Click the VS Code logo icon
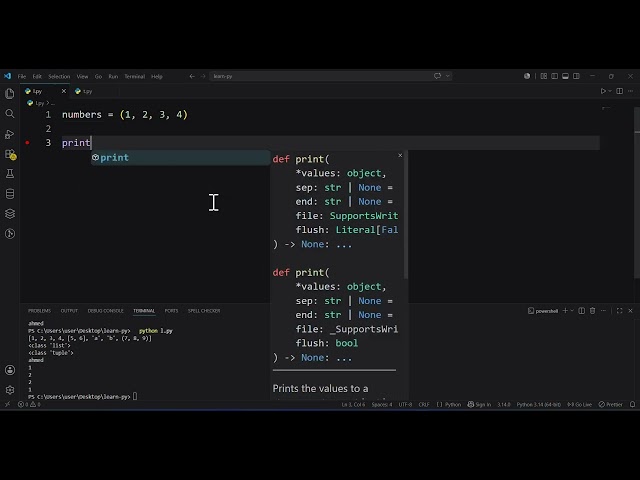This screenshot has width=640, height=480. click(7, 76)
